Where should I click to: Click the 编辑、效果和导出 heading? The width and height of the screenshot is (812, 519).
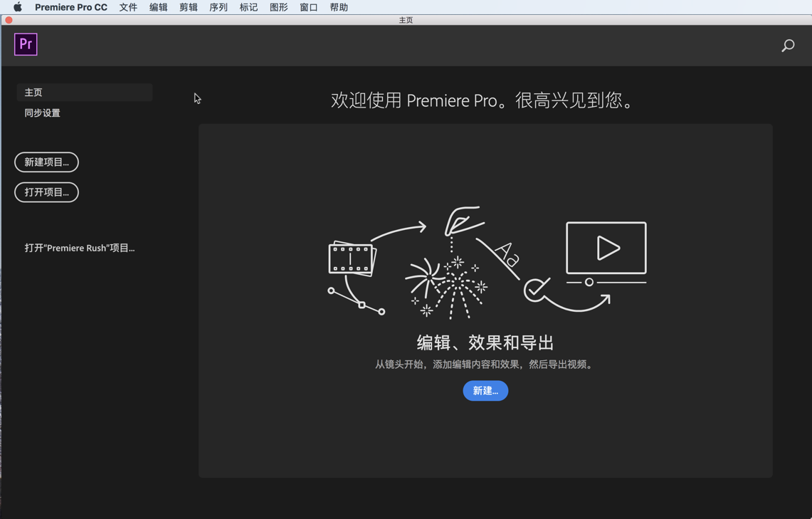[485, 343]
